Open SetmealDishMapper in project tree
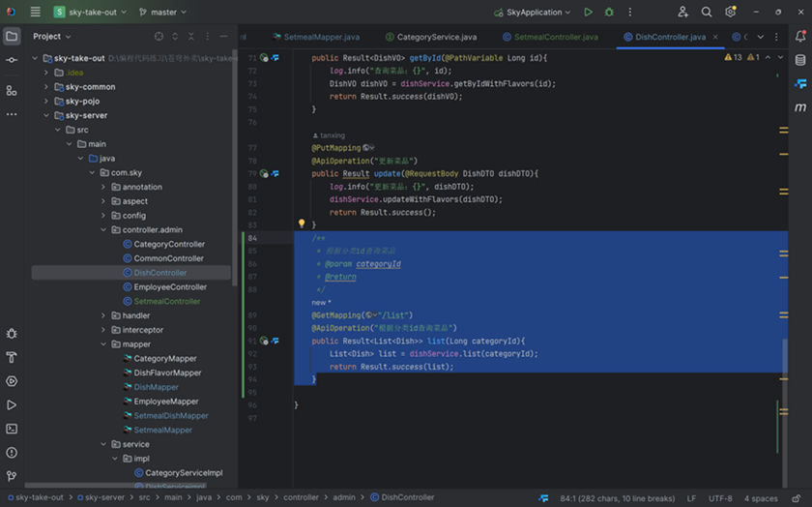 click(x=165, y=416)
